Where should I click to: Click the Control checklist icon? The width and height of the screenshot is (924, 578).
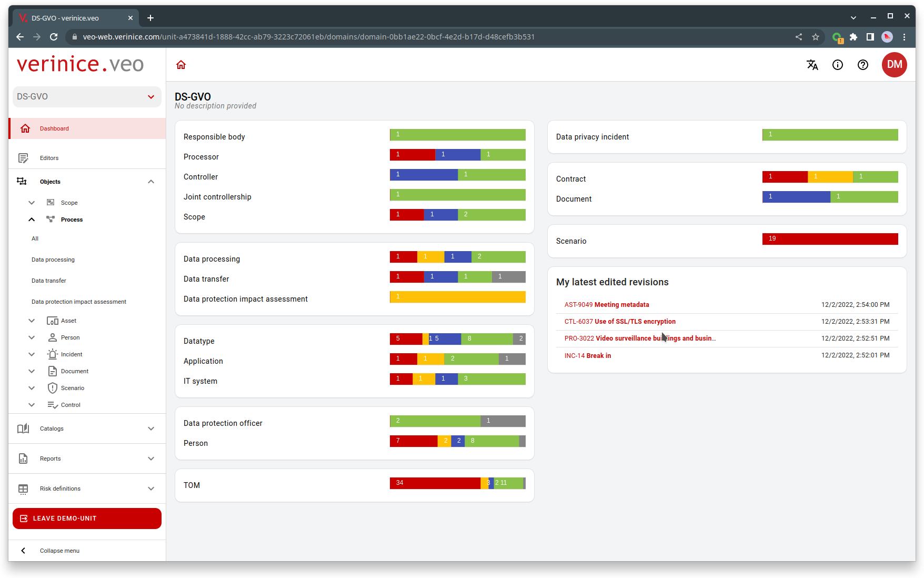tap(53, 405)
